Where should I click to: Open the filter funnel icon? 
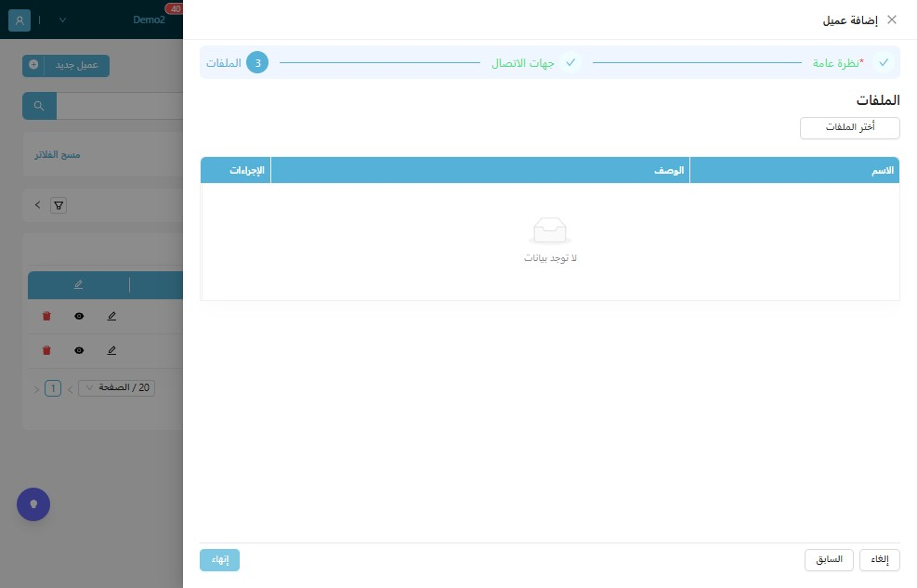coord(59,205)
